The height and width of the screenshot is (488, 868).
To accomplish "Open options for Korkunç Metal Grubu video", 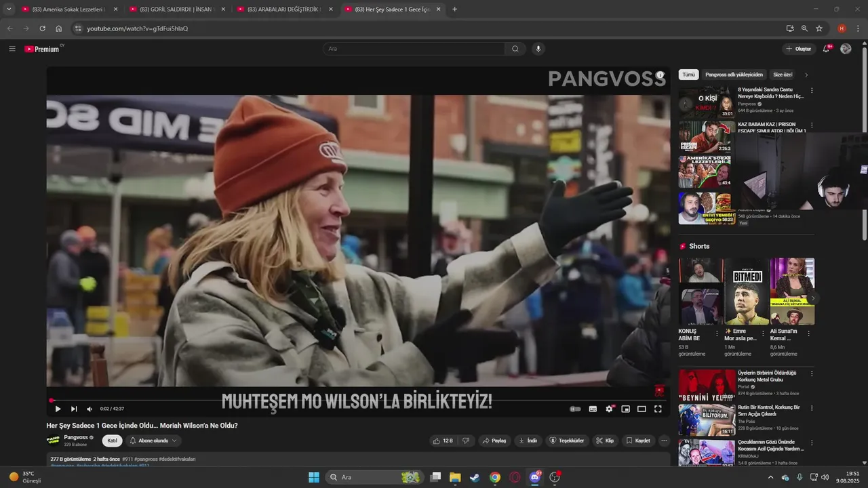I will 812,373.
